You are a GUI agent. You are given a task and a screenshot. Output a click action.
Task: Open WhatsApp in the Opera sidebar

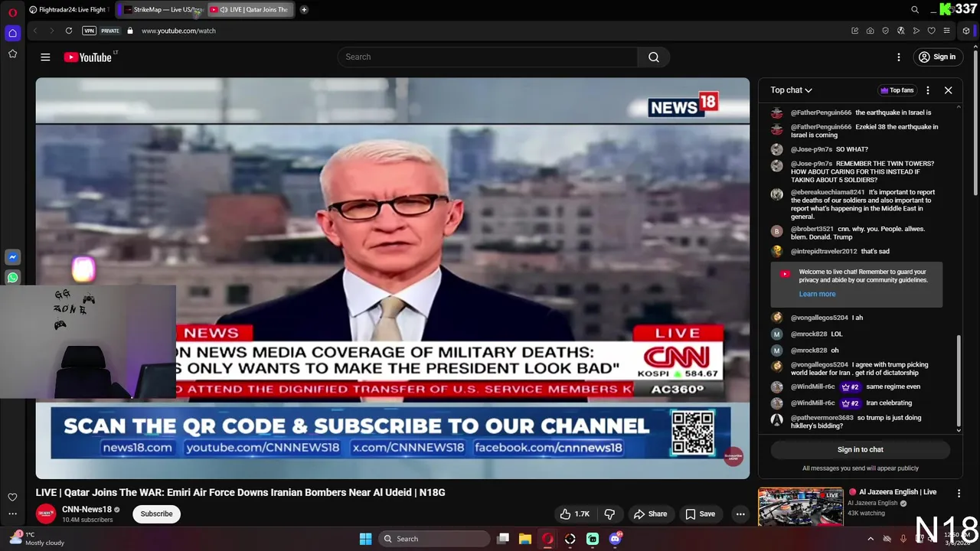12,278
